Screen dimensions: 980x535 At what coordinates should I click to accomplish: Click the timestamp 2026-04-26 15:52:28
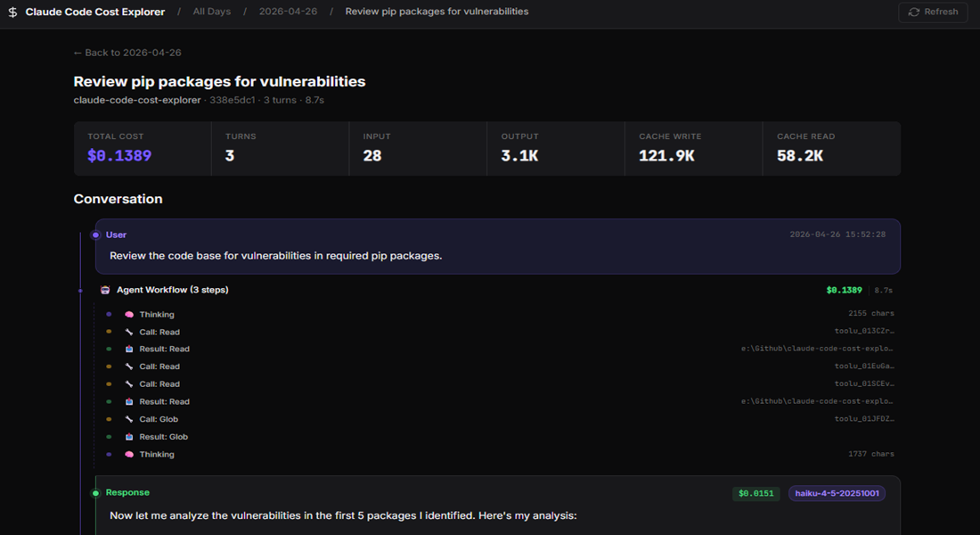(837, 235)
